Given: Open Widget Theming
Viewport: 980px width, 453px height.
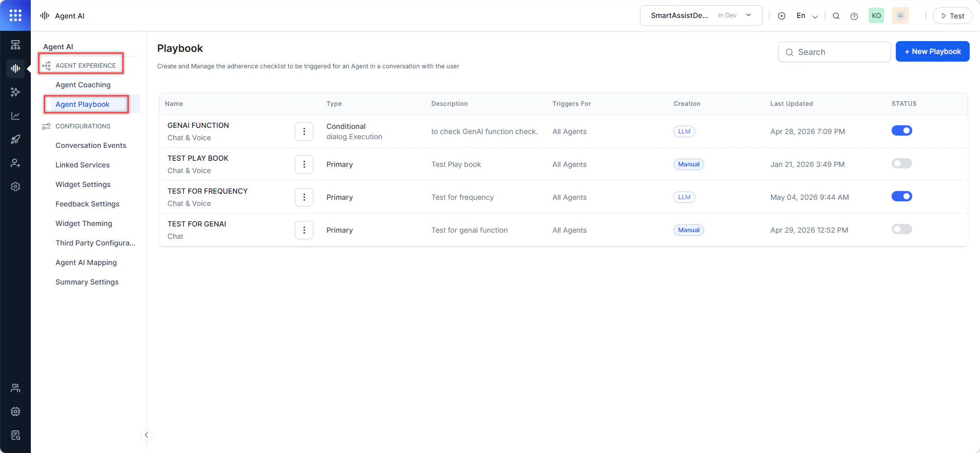Looking at the screenshot, I should pos(84,223).
